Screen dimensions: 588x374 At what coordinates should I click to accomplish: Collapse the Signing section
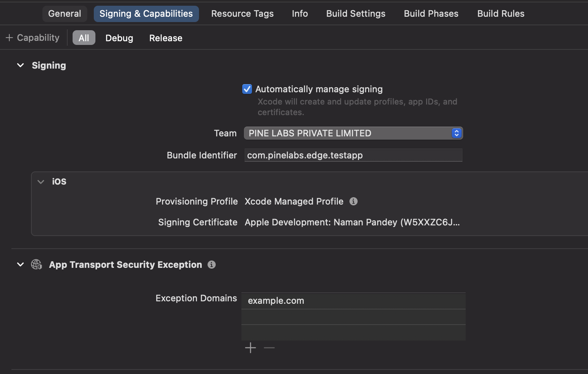pyautogui.click(x=20, y=65)
